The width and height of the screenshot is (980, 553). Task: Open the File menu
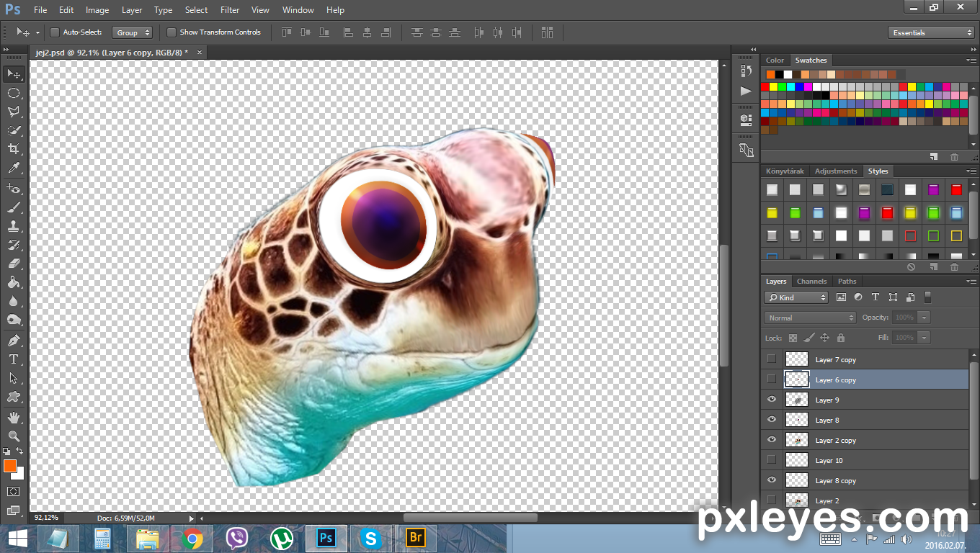coord(40,10)
